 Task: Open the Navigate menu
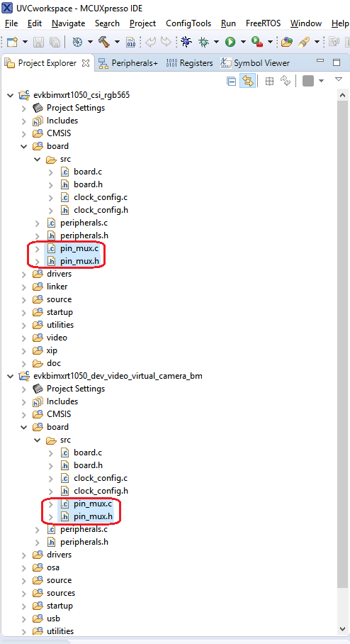(x=68, y=23)
